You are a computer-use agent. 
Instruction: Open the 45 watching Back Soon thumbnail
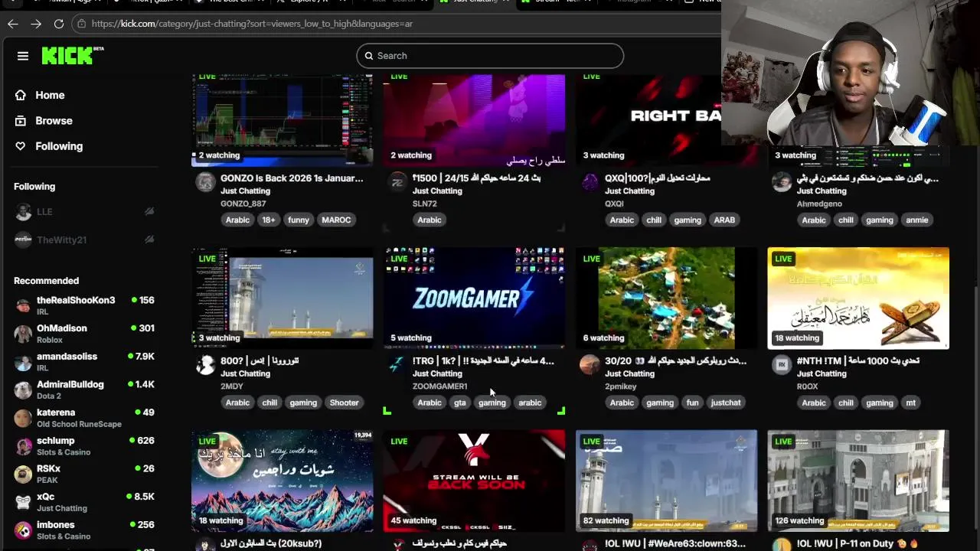click(474, 481)
